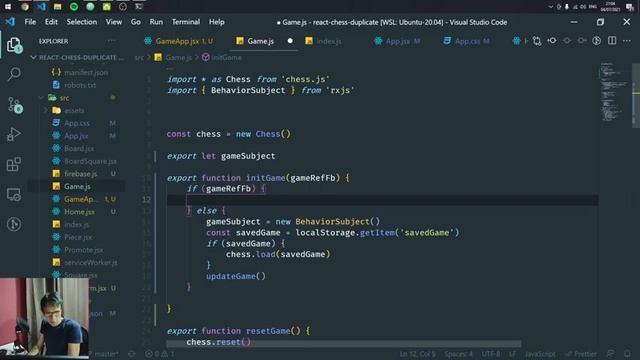Open robots.txt in explorer

click(80, 85)
